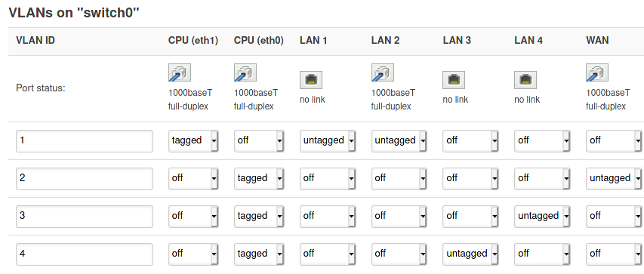Focus the VLAN ID 1 input field

[85, 141]
